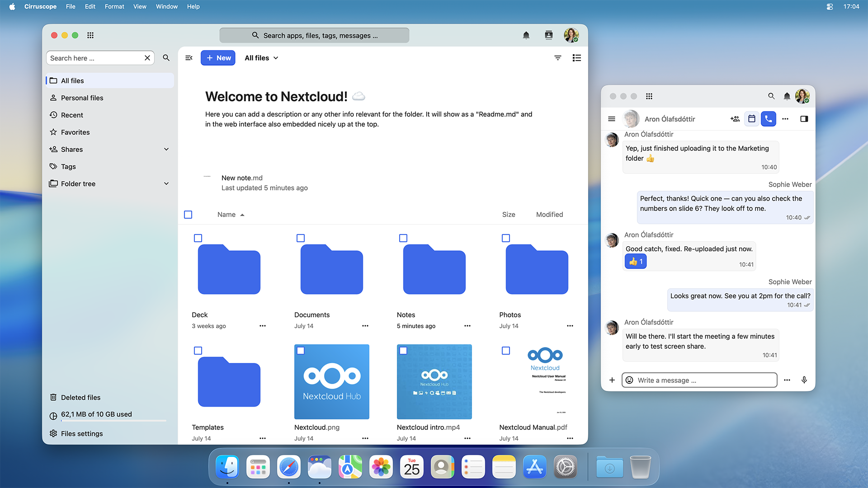Click the storage usage bar
868x488 pixels.
[113, 421]
